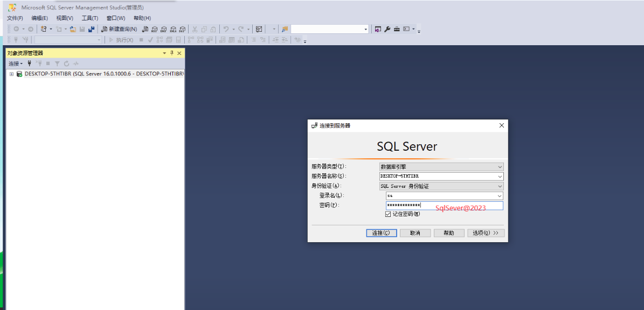The height and width of the screenshot is (310, 644).
Task: Click the 选项(O) >> button
Action: (x=486, y=233)
